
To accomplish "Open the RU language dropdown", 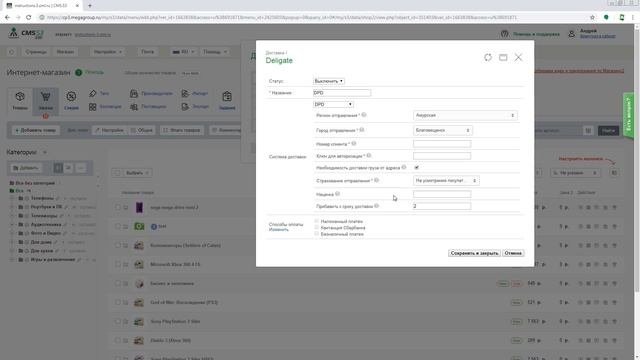I will [x=183, y=52].
